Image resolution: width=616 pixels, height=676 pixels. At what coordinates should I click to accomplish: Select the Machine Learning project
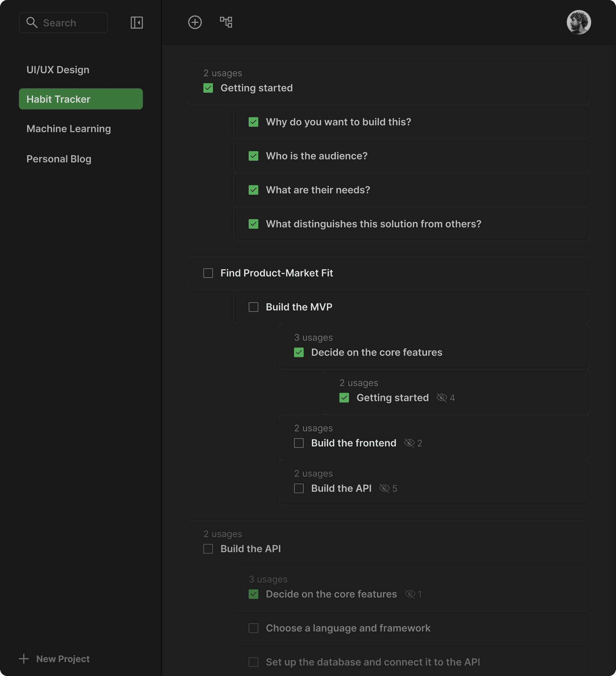tap(68, 128)
